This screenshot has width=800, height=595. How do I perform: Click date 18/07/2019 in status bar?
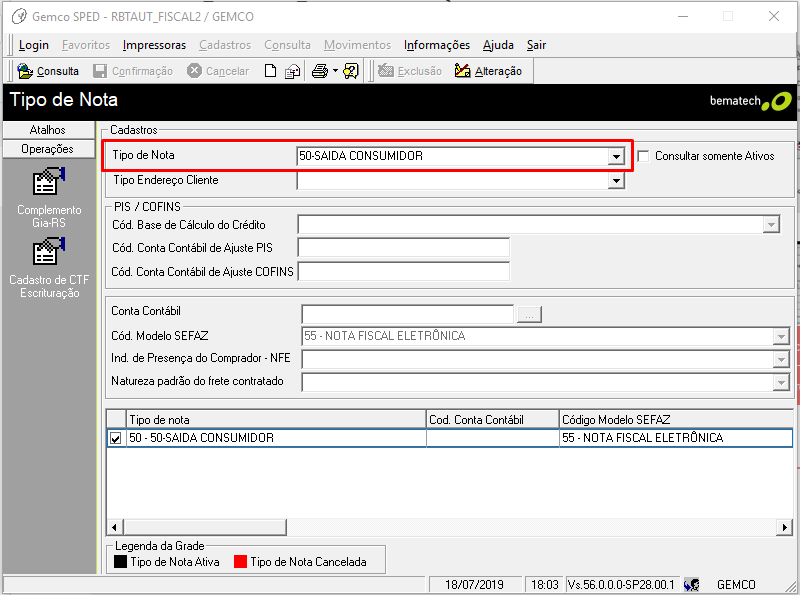(475, 585)
